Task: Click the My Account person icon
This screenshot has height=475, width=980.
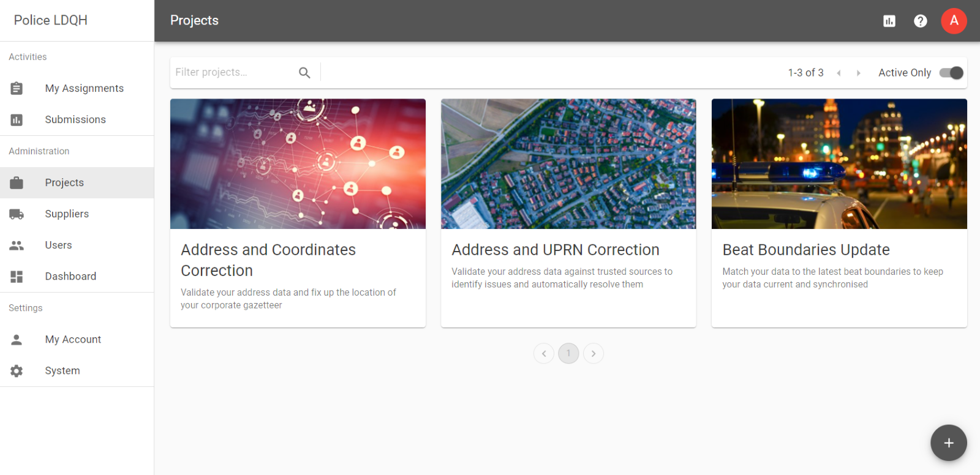Action: (17, 339)
